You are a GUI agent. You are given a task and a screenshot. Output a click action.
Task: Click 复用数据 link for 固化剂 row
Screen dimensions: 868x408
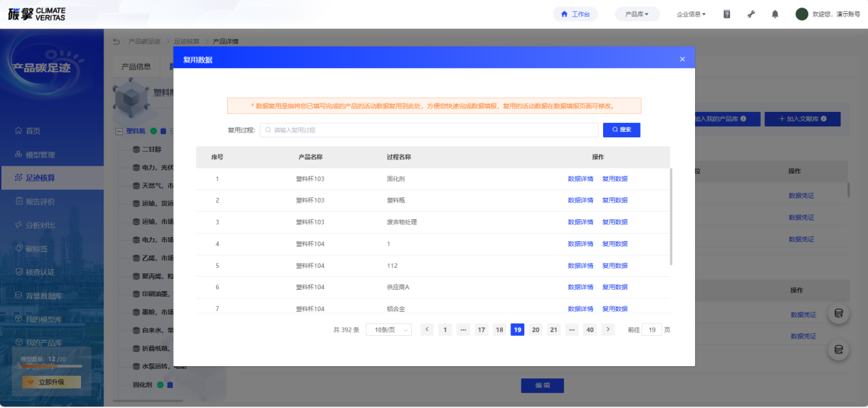pos(615,179)
